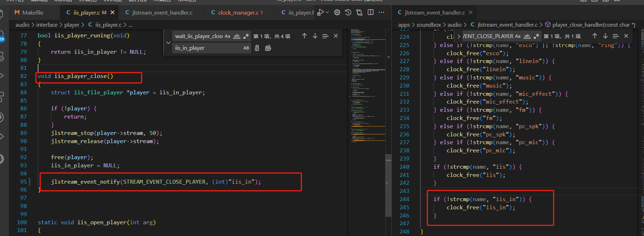Click the left editor minimap
Screen dimensions: 644x236
pyautogui.click(x=368, y=85)
